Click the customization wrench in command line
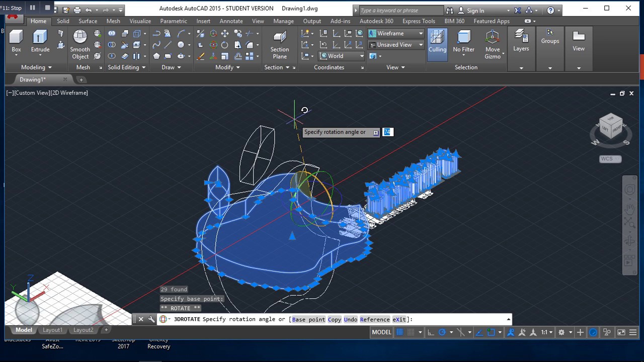 click(151, 319)
